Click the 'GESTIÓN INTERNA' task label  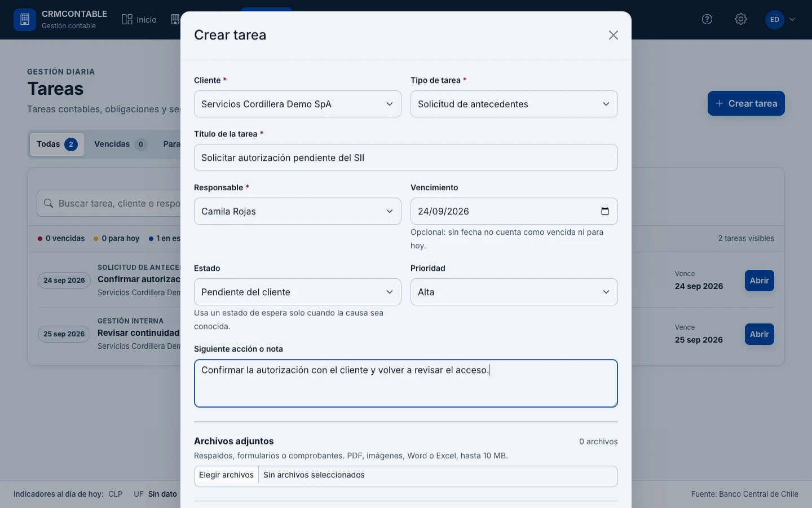[x=130, y=321]
